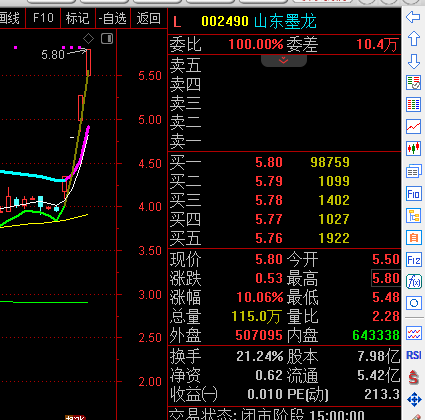Expand the red chevron below 委比 row
This screenshot has width=425, height=420.
point(284,60)
